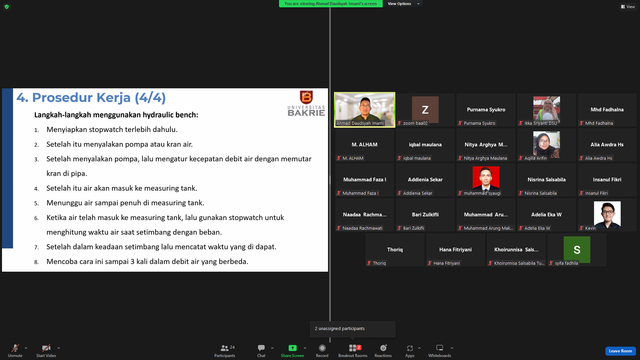The height and width of the screenshot is (360, 640).
Task: Expand options arrow next to Apps
Action: point(419,348)
